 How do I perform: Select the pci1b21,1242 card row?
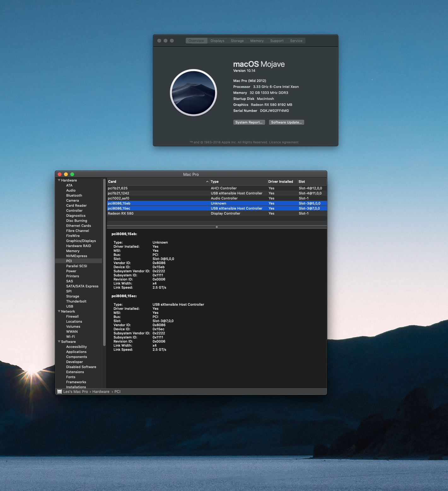217,193
